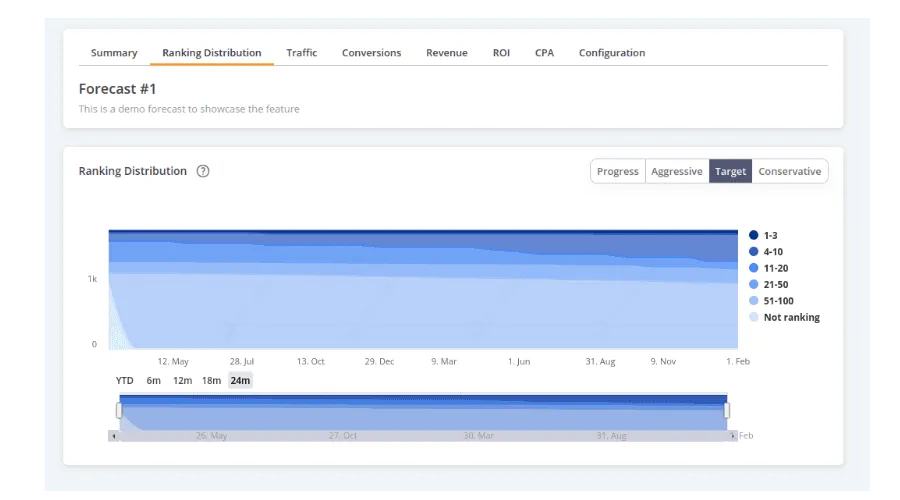Click the right scroll arrow under navigator
Image resolution: width=900 pixels, height=500 pixels.
[x=733, y=436]
